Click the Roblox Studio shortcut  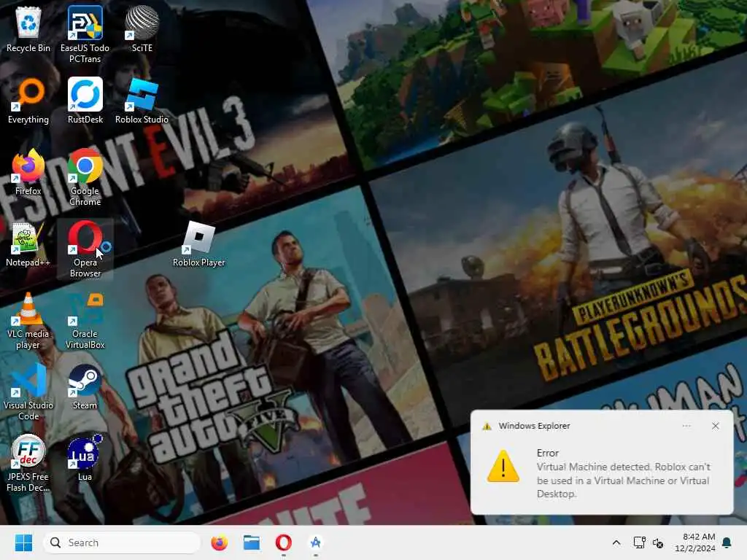coord(142,102)
